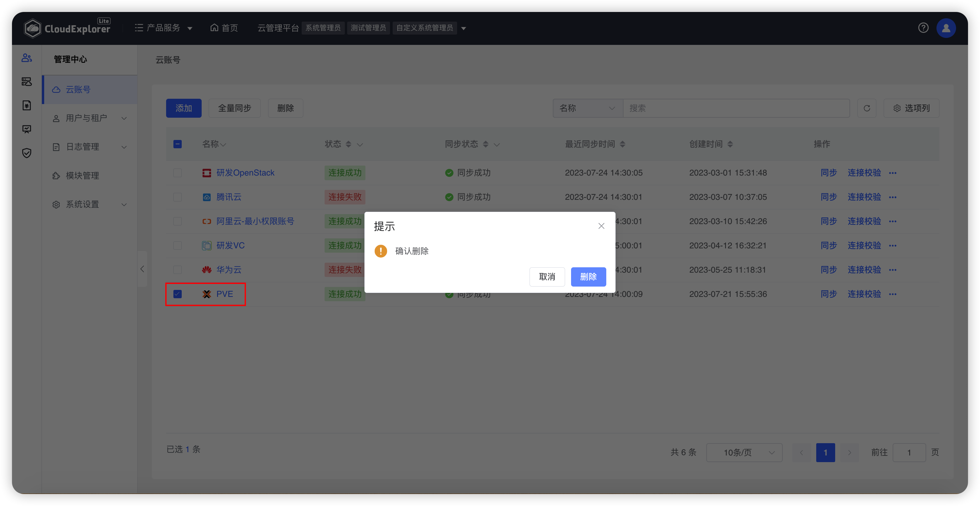Click the CloudExplorer Lite logo
980x506 pixels.
point(67,28)
